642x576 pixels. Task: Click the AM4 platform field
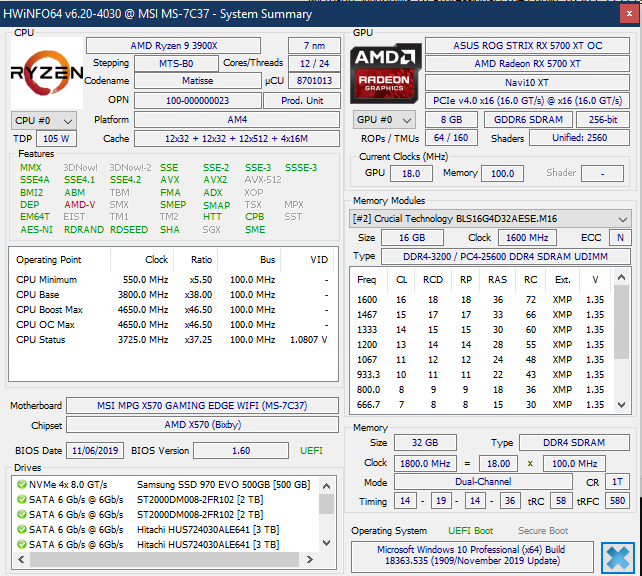237,120
